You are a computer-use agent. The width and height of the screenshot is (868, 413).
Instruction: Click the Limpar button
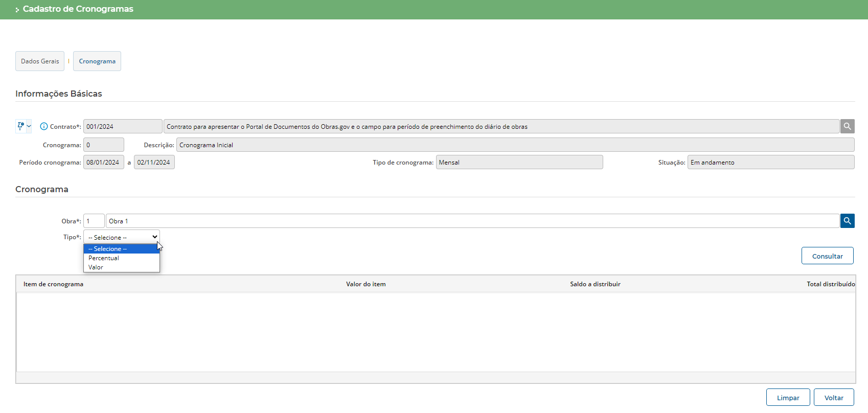click(788, 398)
